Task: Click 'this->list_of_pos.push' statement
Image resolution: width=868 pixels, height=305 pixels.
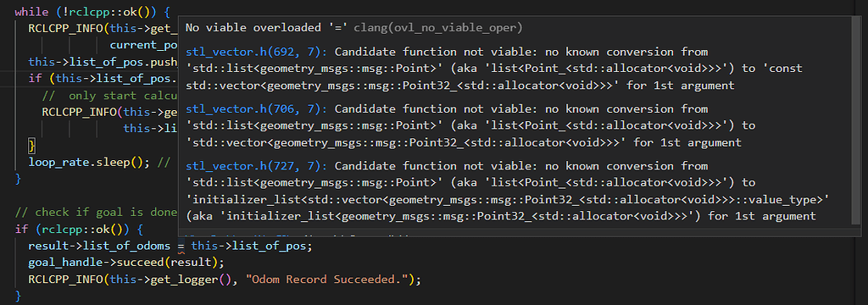Action: (103, 62)
